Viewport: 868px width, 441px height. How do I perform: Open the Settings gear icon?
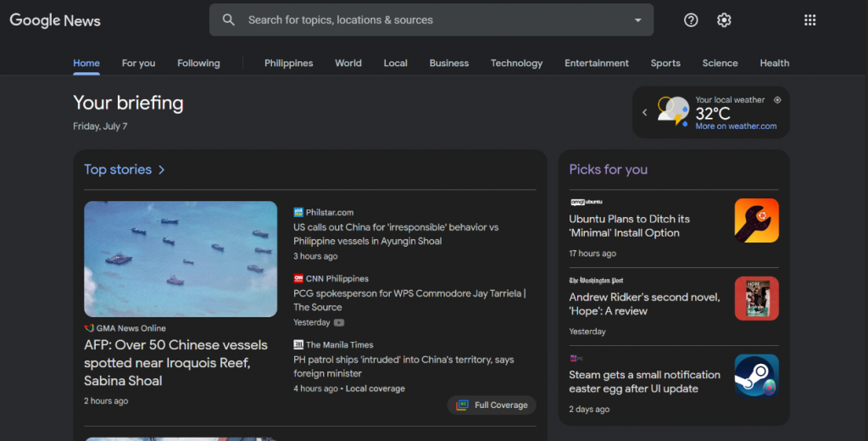tap(724, 20)
